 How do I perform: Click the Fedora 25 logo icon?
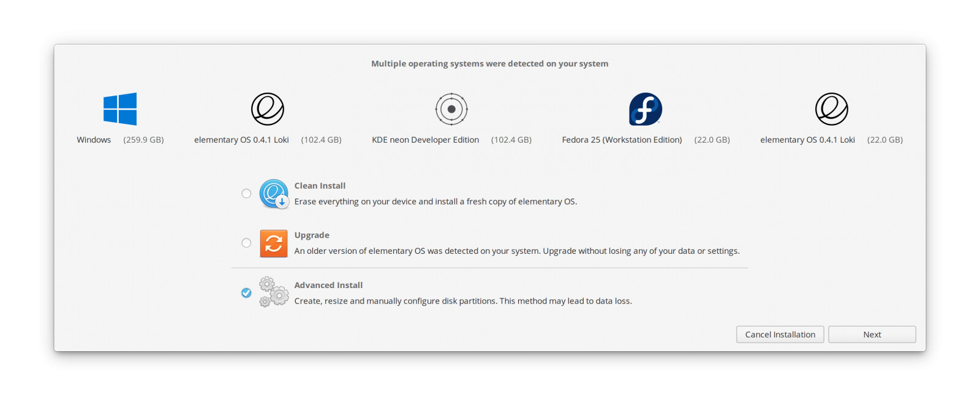click(x=646, y=109)
